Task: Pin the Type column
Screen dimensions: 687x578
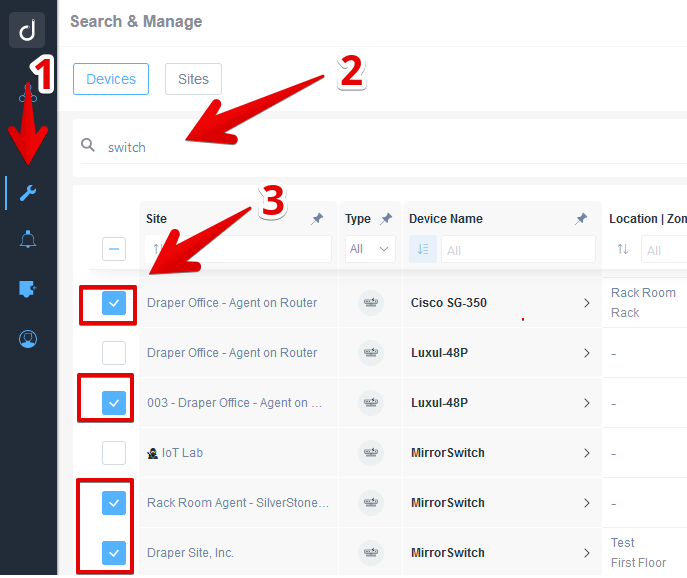Action: coord(386,219)
